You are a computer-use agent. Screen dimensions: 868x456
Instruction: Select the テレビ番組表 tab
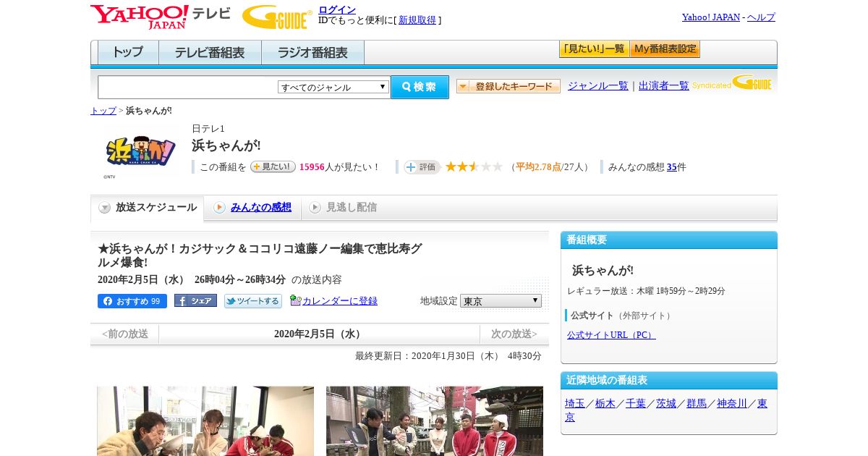(210, 53)
